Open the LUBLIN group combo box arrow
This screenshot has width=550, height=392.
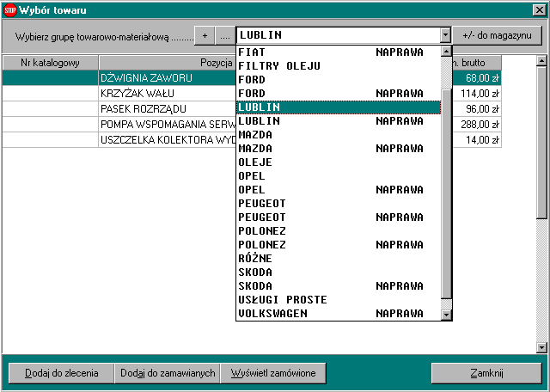[445, 35]
